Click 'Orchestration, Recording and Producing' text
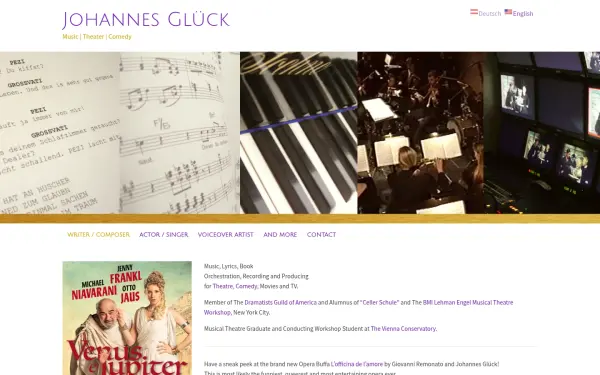The image size is (600, 375). pyautogui.click(x=256, y=276)
